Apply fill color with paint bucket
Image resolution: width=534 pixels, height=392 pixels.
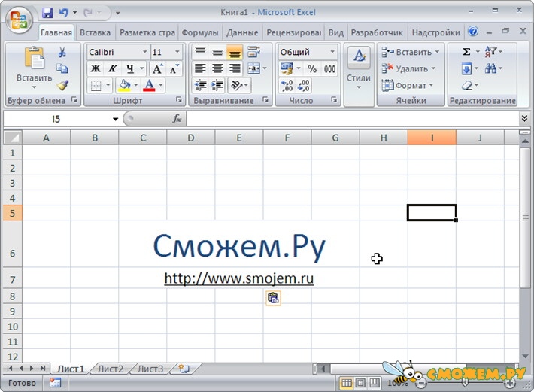124,85
